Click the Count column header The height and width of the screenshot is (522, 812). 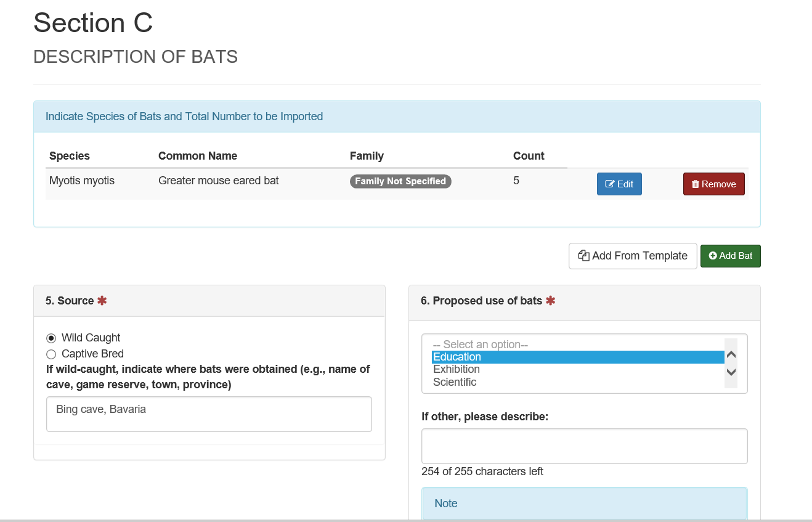(x=529, y=156)
